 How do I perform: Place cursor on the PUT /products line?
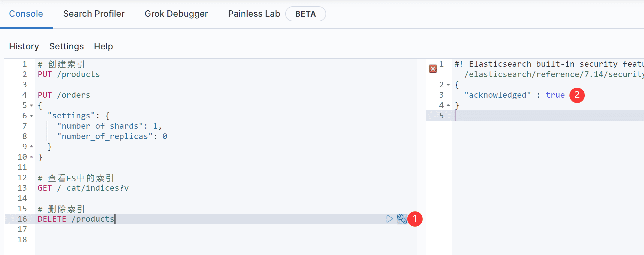69,74
